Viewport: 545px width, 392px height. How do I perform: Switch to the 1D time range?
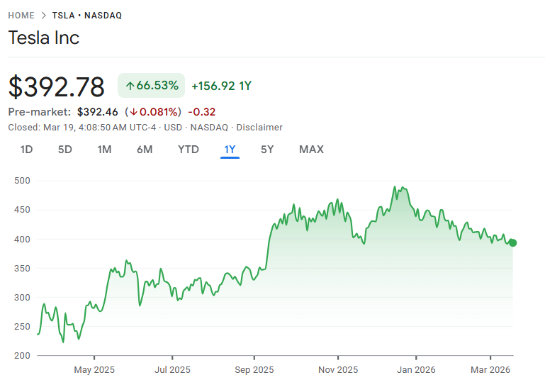pos(26,150)
